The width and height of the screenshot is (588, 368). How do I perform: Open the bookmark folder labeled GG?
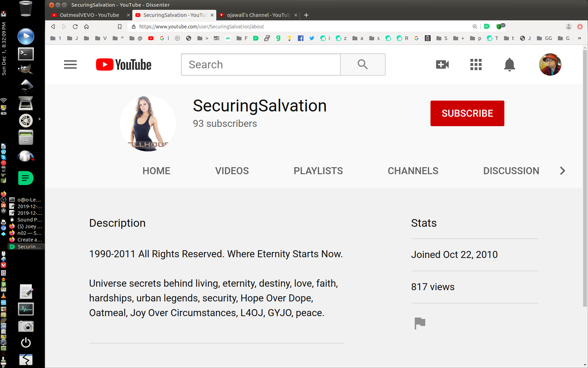pyautogui.click(x=544, y=38)
